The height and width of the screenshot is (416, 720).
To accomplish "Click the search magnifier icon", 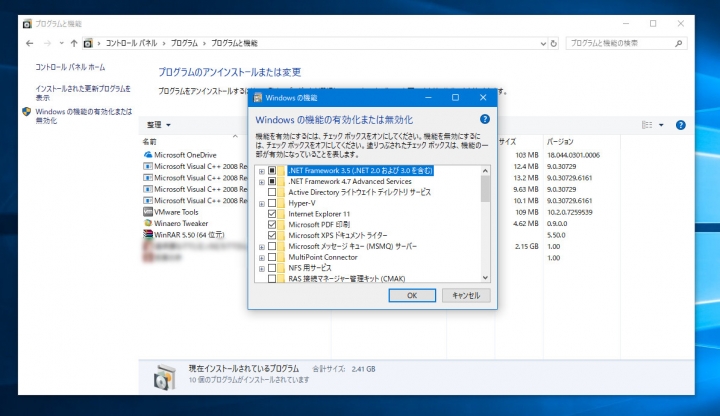I will click(x=679, y=43).
